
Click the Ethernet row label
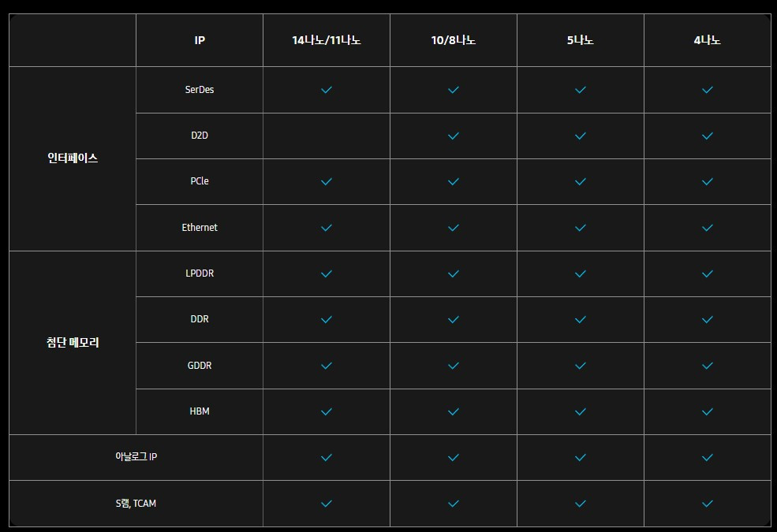click(x=200, y=228)
